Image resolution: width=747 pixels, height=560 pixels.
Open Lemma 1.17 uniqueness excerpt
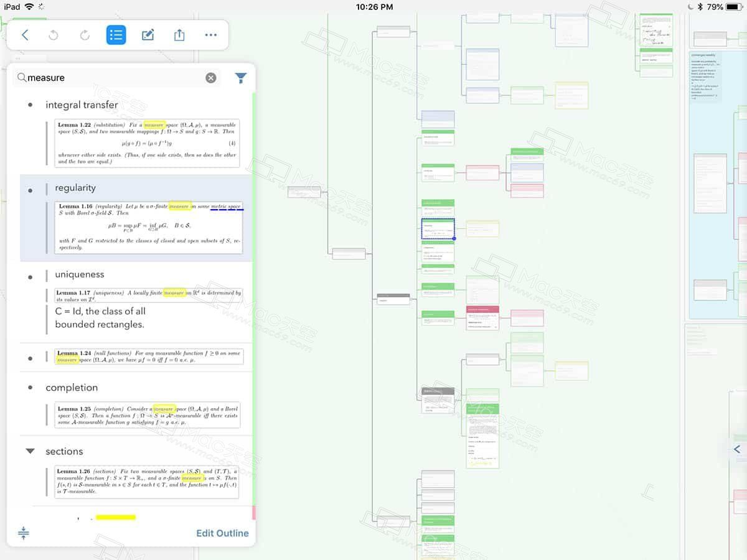tap(149, 296)
